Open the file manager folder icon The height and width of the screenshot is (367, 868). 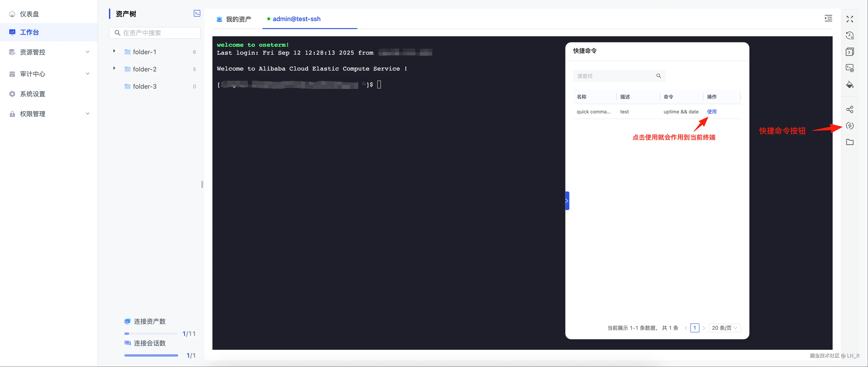[849, 142]
